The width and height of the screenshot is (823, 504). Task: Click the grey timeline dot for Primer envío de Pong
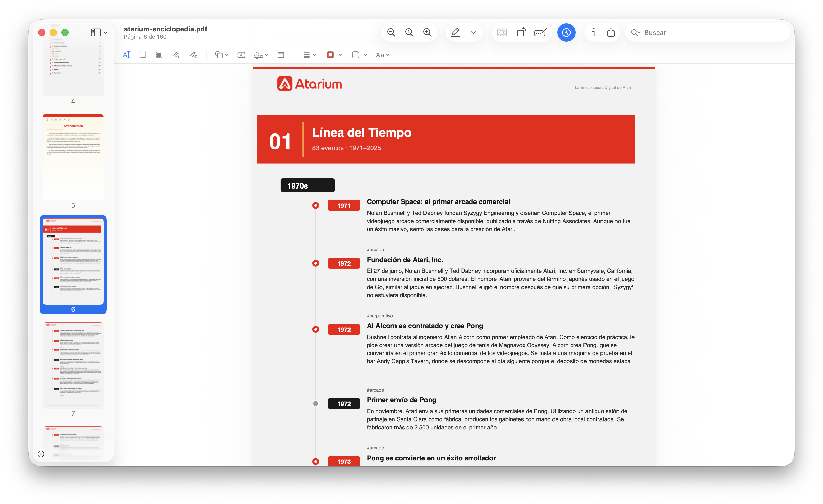pos(316,404)
